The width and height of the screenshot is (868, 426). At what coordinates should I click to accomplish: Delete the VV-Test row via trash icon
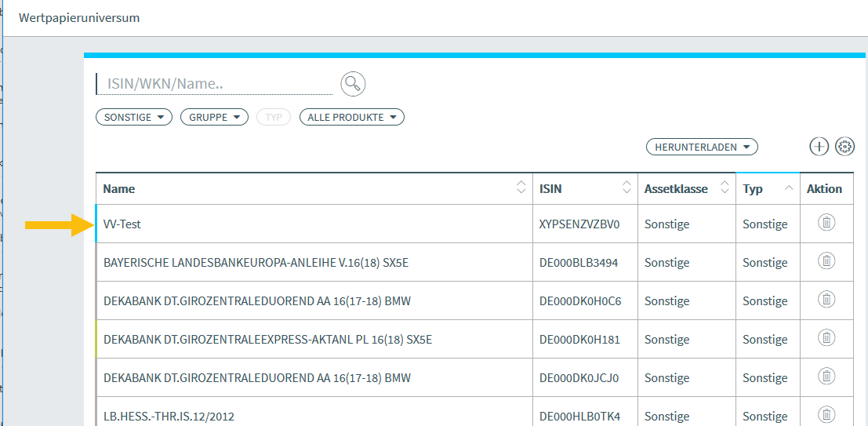pyautogui.click(x=826, y=224)
